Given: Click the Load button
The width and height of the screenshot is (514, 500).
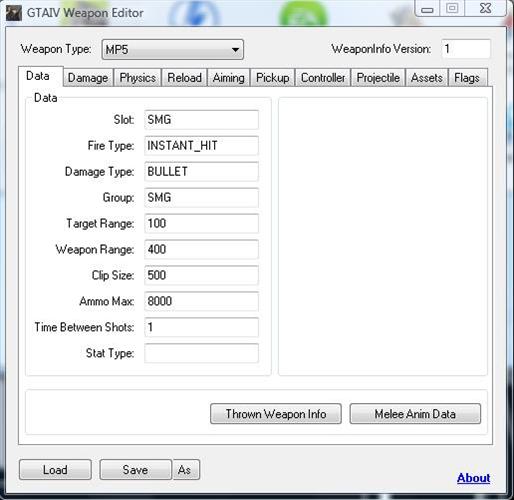Looking at the screenshot, I should point(55,469).
